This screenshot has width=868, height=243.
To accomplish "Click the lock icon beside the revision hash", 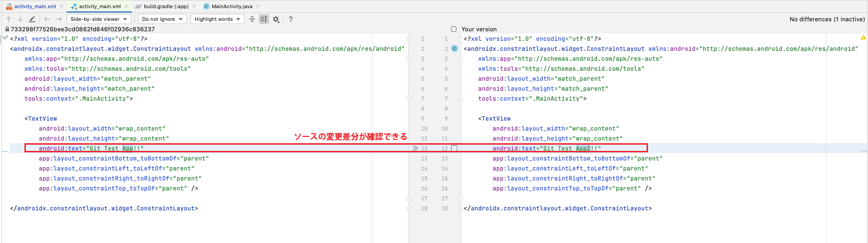I will click(x=7, y=29).
